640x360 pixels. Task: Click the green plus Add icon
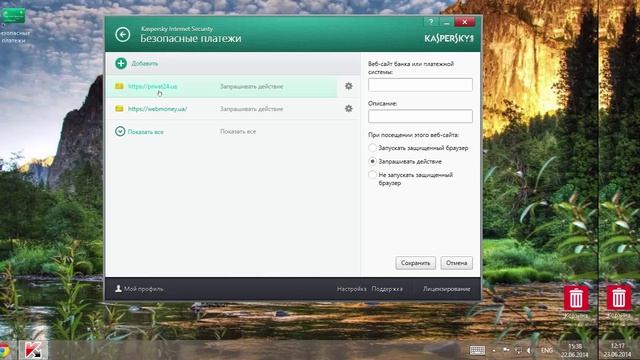click(121, 63)
